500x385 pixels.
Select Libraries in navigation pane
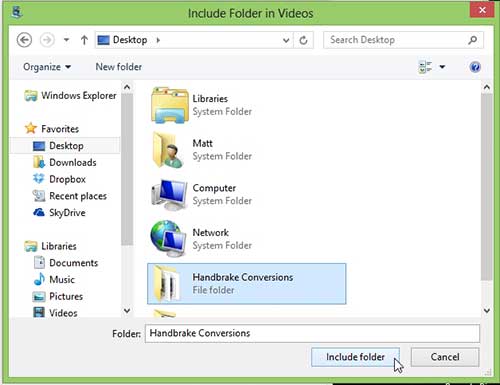[59, 246]
